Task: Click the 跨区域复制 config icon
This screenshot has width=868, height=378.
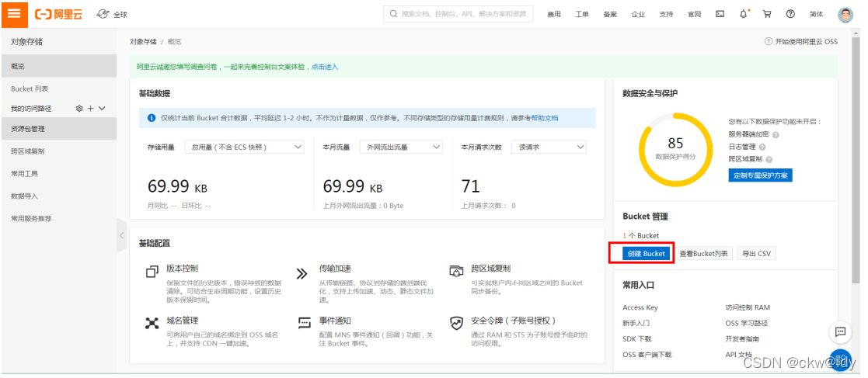Action: pos(456,272)
